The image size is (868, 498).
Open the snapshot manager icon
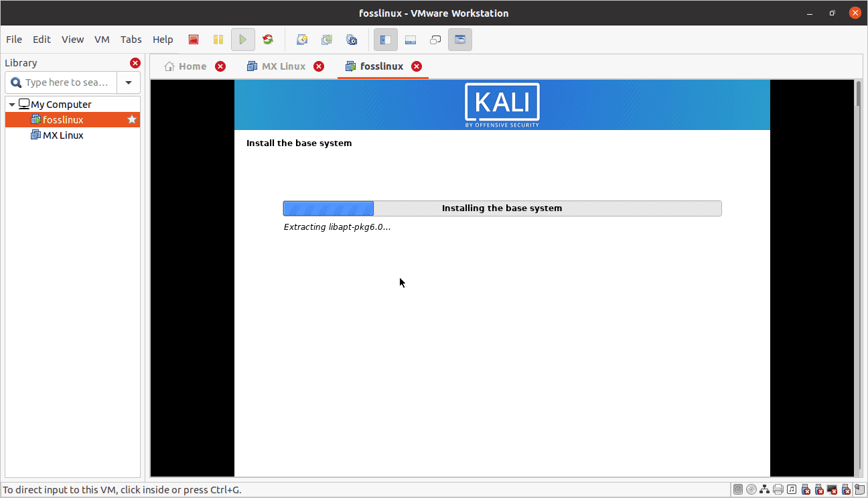(x=352, y=40)
